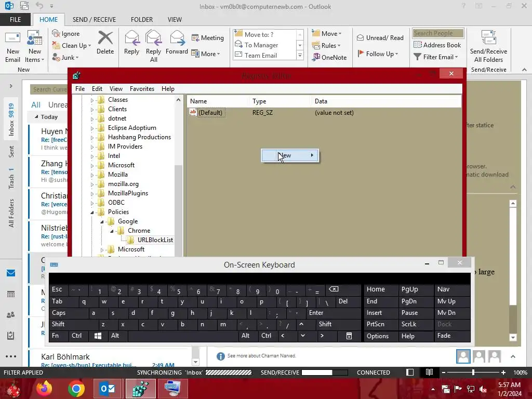This screenshot has height=399, width=532.
Task: Toggle left Shift key on On-Screen Keyboard
Action: [x=74, y=324]
